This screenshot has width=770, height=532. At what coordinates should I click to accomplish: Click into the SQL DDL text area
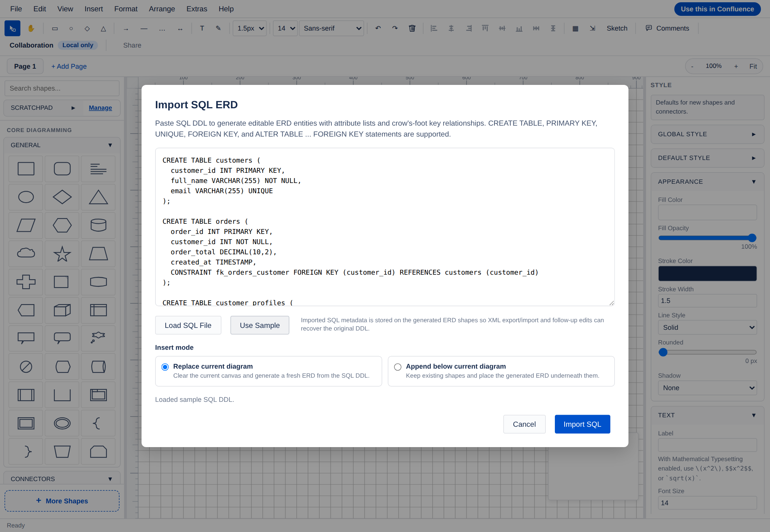pos(385,227)
